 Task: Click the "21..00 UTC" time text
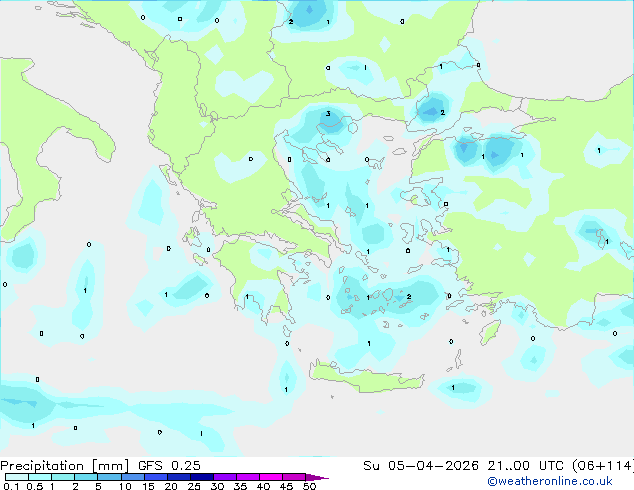525,466
